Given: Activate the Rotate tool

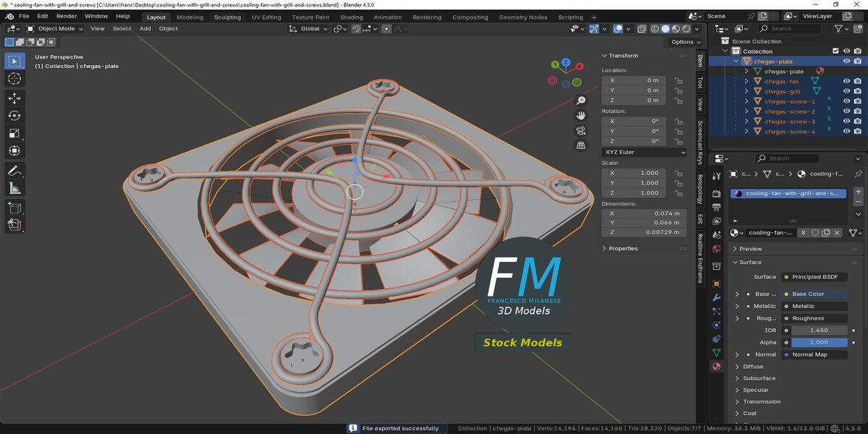Looking at the screenshot, I should click(14, 116).
